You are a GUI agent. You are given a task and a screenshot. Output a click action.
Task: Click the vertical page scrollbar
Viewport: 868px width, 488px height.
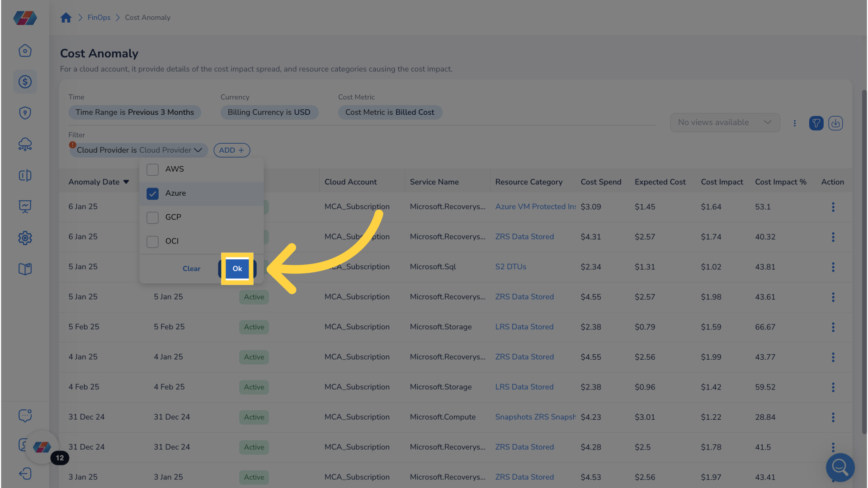(x=864, y=262)
